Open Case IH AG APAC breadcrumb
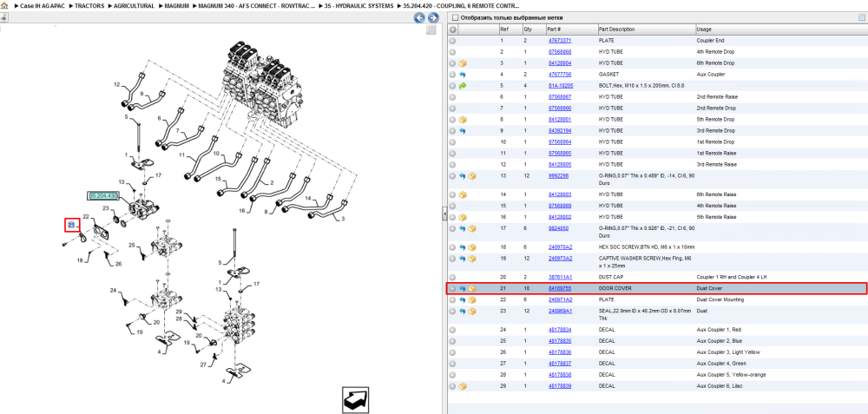 click(42, 5)
